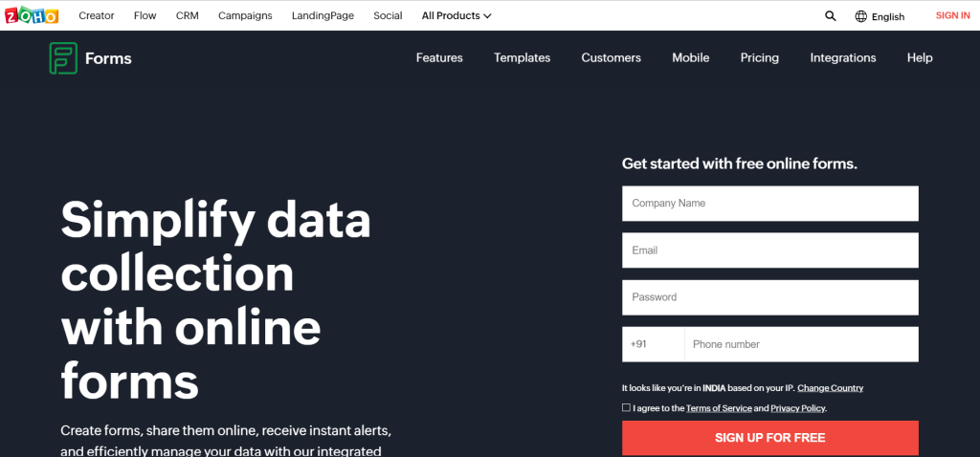Open Flow in the top bar
Screen dimensions: 980x457
[145, 15]
